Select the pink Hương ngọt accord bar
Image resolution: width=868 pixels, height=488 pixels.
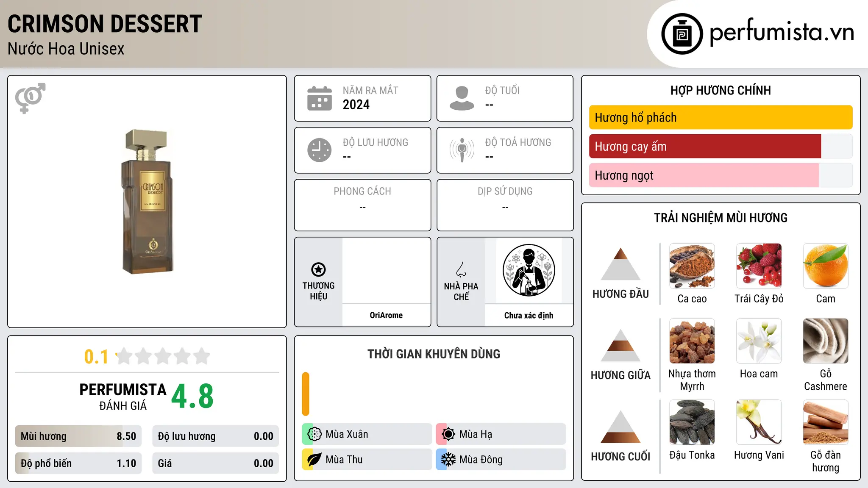[704, 175]
